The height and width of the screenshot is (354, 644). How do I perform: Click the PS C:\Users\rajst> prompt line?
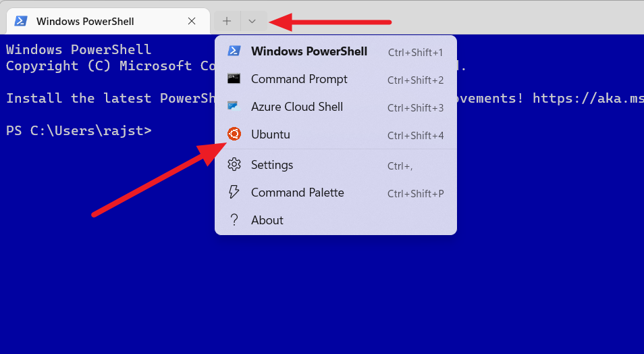point(79,131)
